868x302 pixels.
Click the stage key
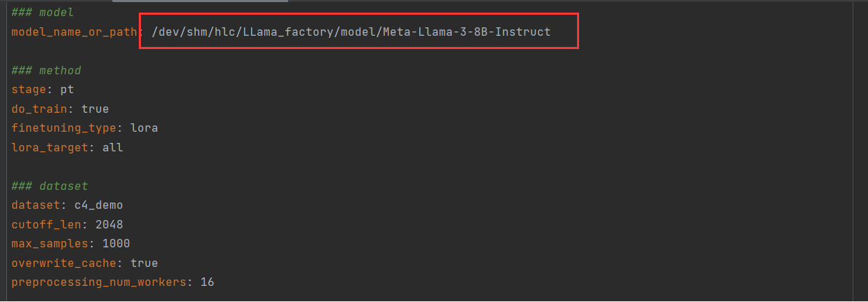29,90
